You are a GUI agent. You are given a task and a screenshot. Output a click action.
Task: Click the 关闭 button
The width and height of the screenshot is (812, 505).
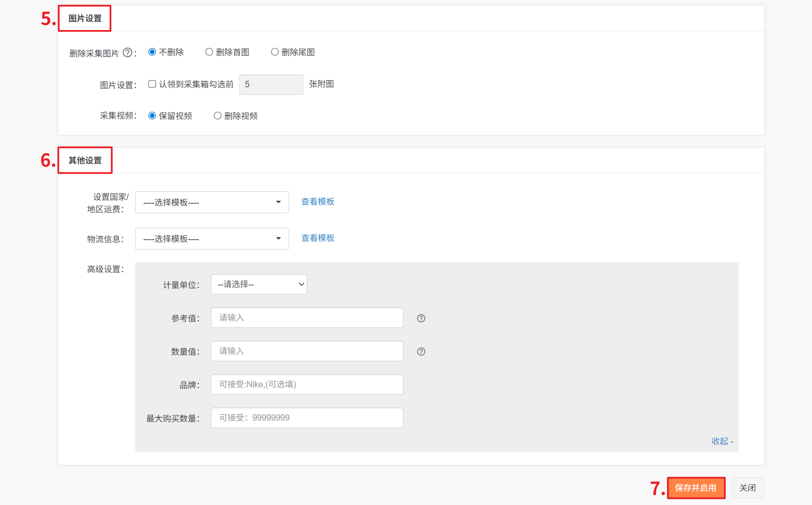click(747, 488)
